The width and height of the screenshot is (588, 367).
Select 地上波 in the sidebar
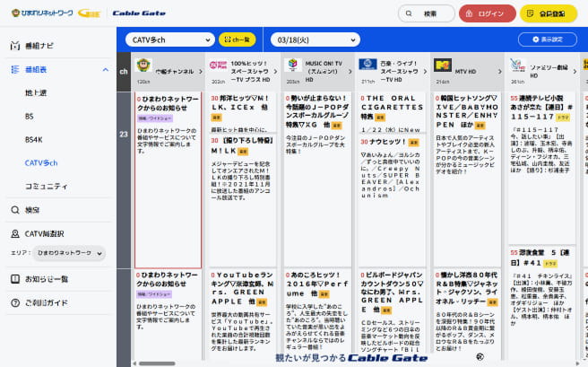pos(36,92)
